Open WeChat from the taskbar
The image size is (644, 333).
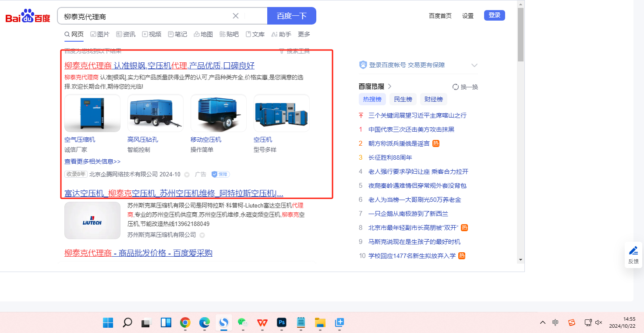pos(243,323)
